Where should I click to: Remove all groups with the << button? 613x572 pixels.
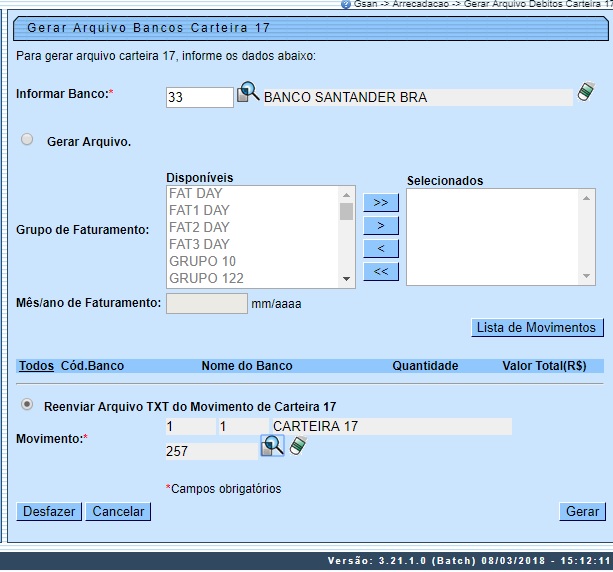380,271
